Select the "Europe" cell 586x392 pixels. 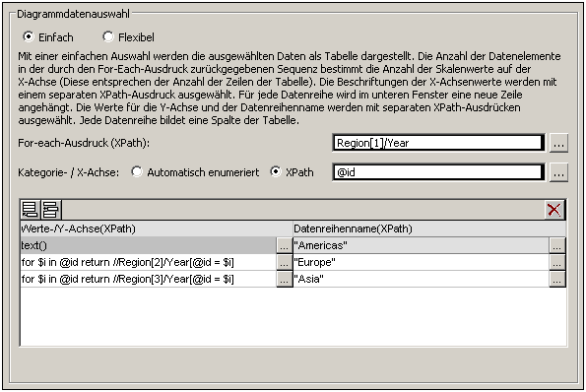coord(422,262)
